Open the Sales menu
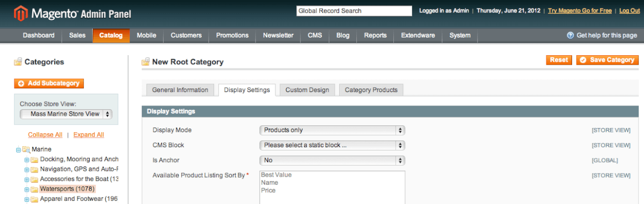This screenshot has height=204, width=644. (77, 36)
